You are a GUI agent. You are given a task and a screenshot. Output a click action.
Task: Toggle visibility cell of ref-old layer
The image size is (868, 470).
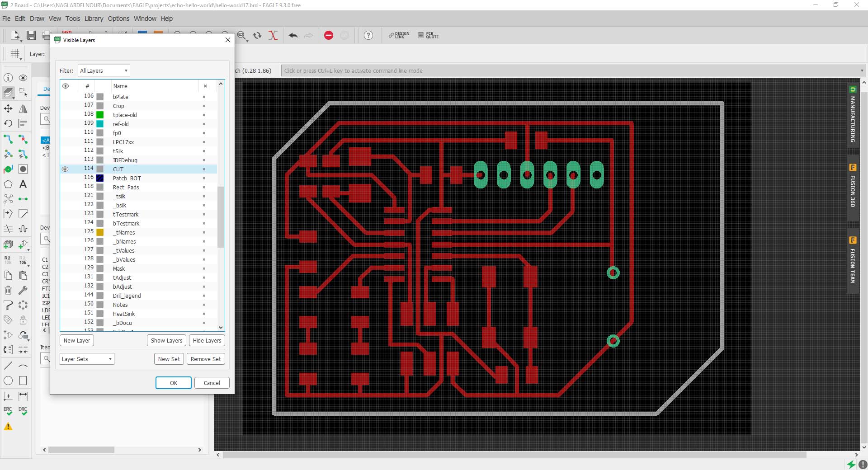66,124
